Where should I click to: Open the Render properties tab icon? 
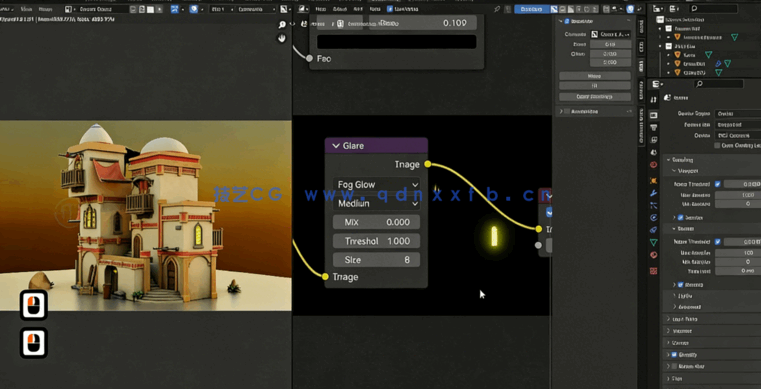(x=653, y=115)
